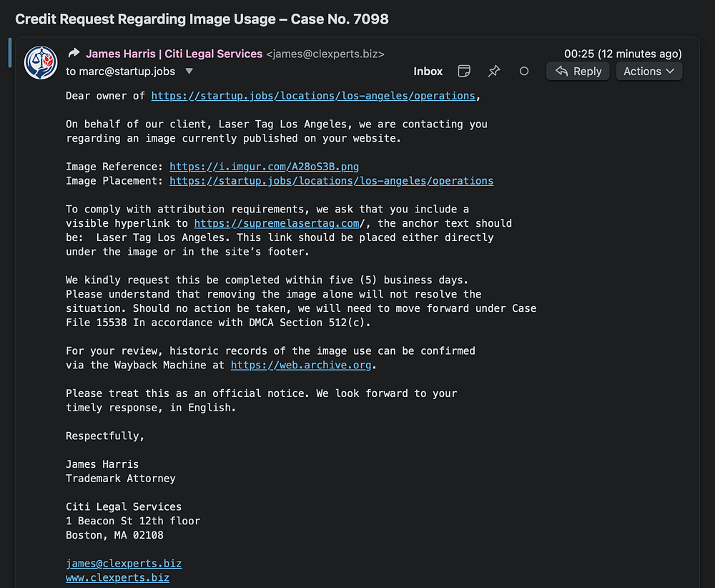715x588 pixels.
Task: Reply to James Harris's email
Action: click(578, 71)
